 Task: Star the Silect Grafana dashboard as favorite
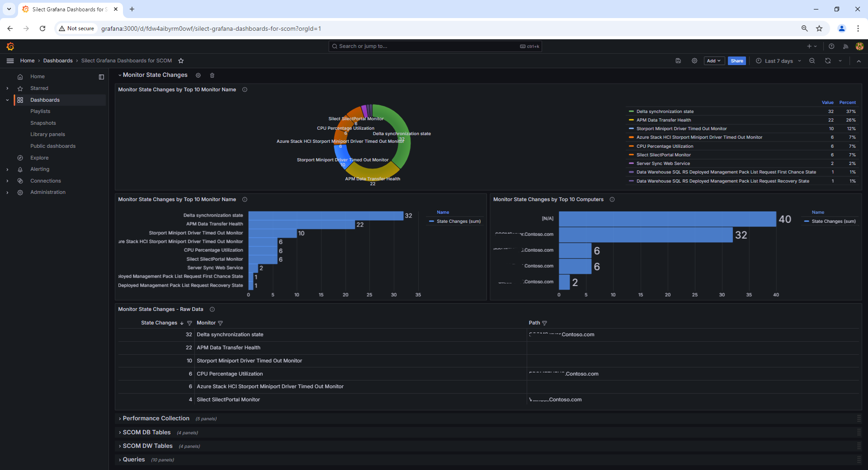coord(181,61)
